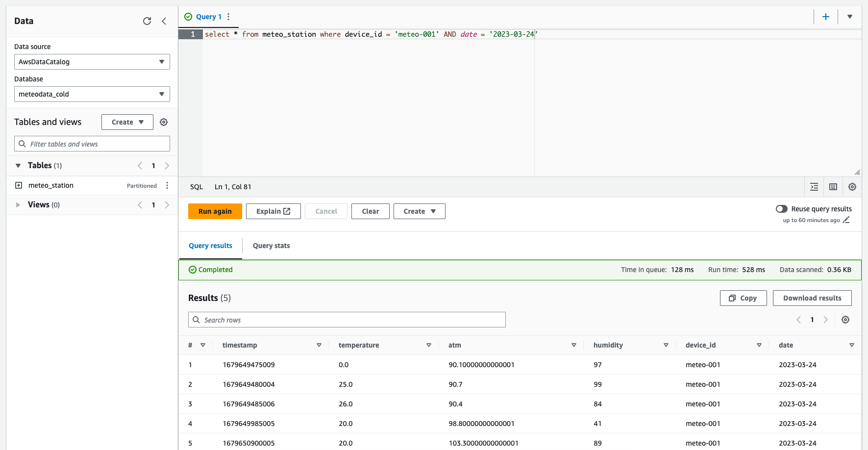Open the Data source dropdown
868x450 pixels.
coord(92,62)
